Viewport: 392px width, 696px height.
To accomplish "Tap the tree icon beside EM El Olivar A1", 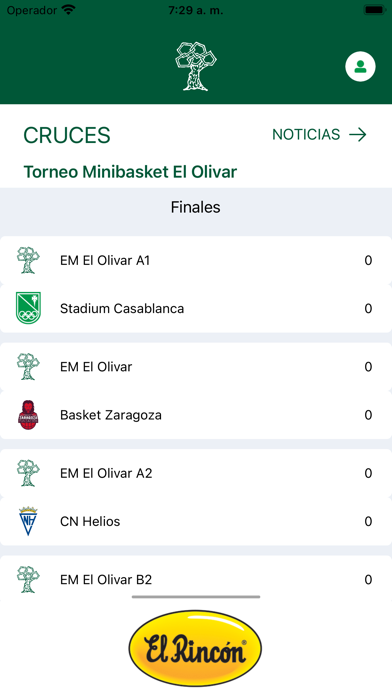I will click(28, 260).
